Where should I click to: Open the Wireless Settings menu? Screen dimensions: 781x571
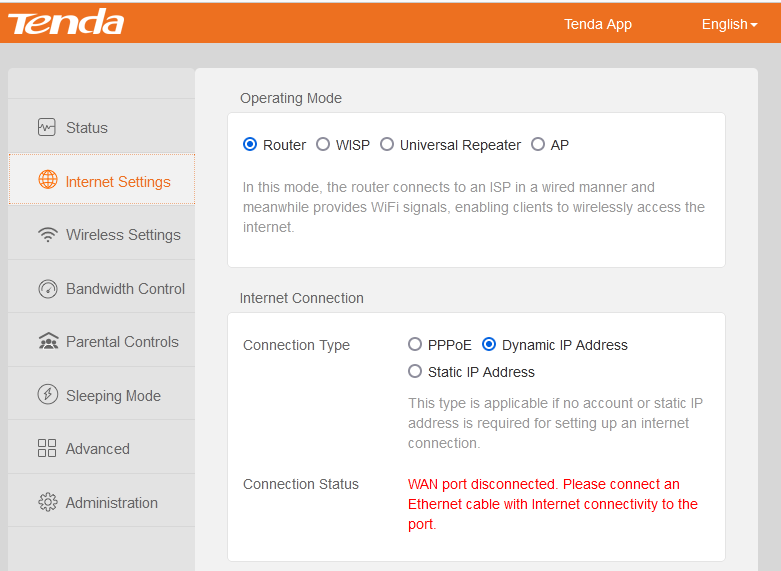[x=123, y=235]
